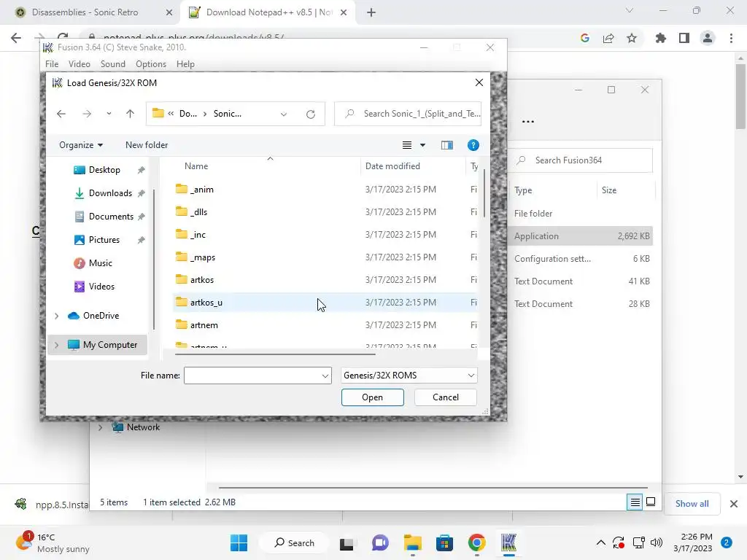Switch Explorer to large icons view
The image size is (747, 560).
click(650, 502)
